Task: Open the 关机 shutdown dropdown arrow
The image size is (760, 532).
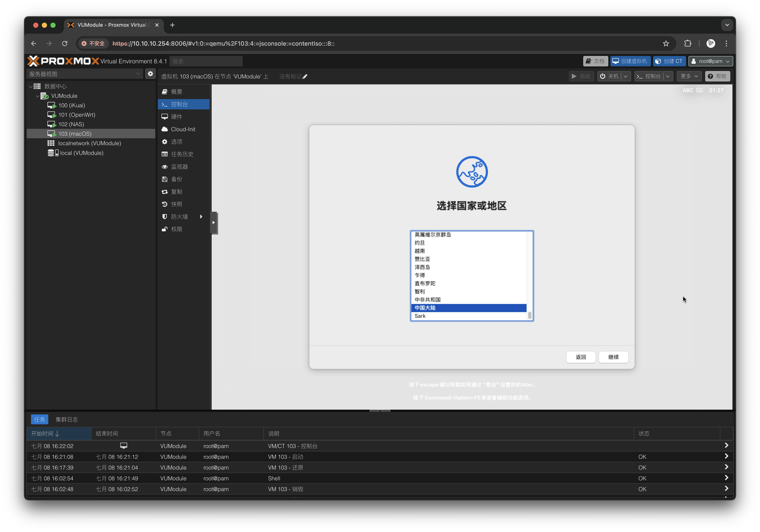Action: pos(625,76)
